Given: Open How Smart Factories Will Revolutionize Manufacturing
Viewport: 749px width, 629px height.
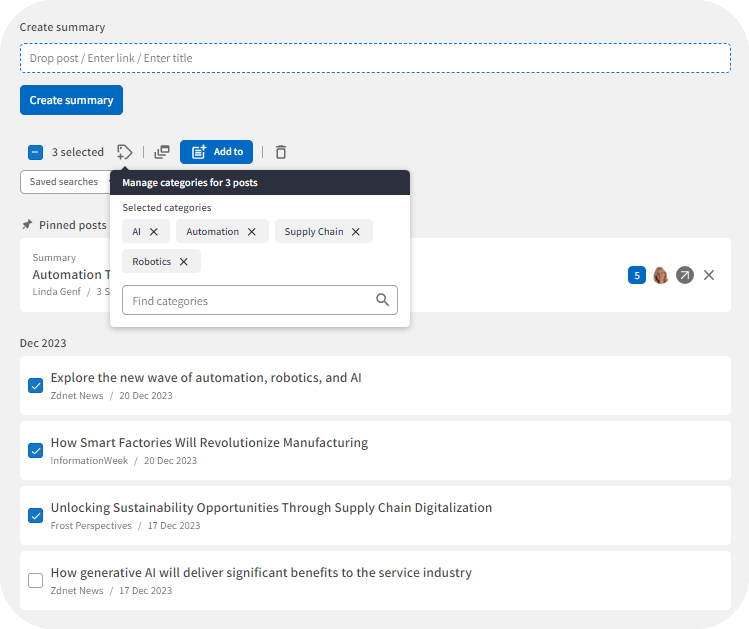Looking at the screenshot, I should [209, 442].
